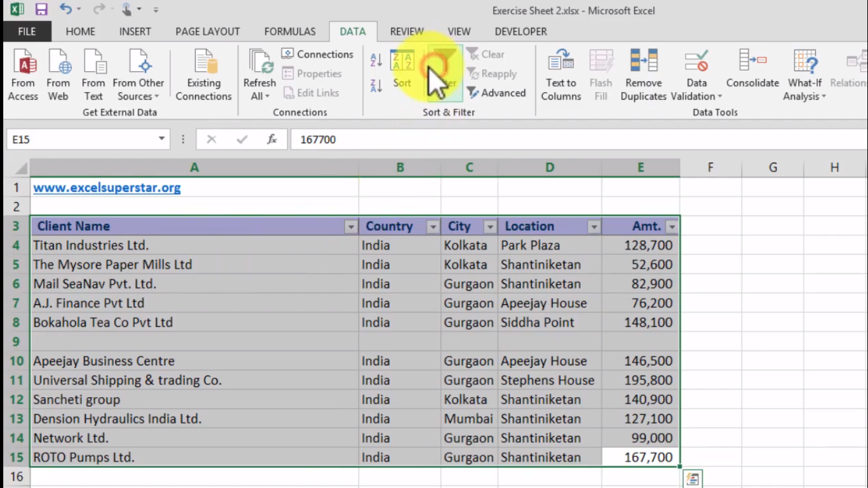
Task: Open Client Name filter dropdown
Action: pyautogui.click(x=351, y=227)
